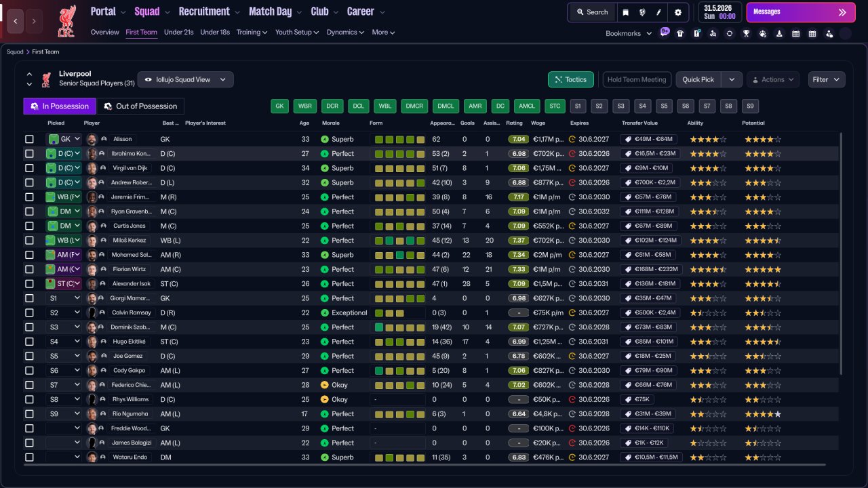
Task: Tick the checkbox for Hugo Ekitiké
Action: tap(29, 342)
